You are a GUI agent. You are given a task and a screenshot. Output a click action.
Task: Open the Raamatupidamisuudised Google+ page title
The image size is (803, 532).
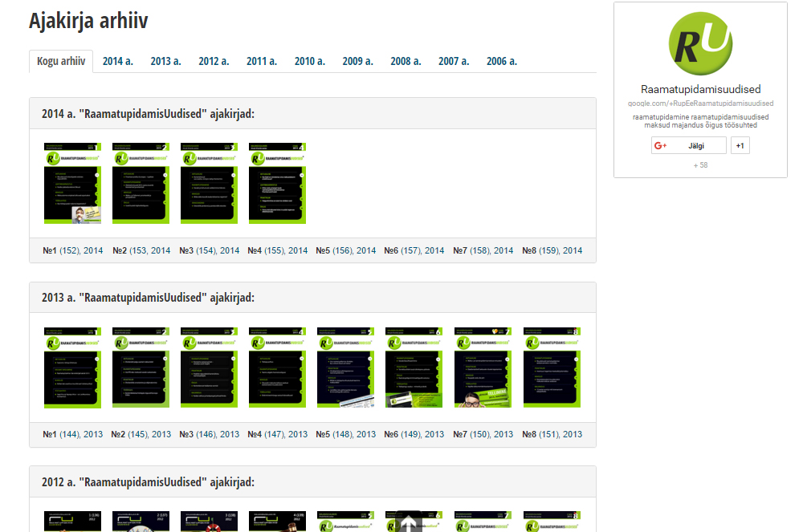[700, 90]
